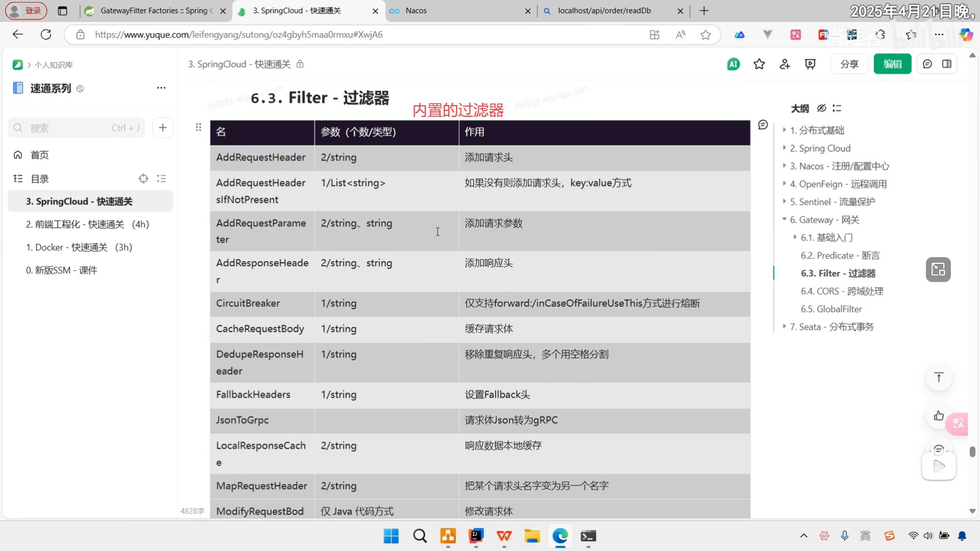Click the locate current document target icon
The image size is (980, 551).
coord(143,179)
